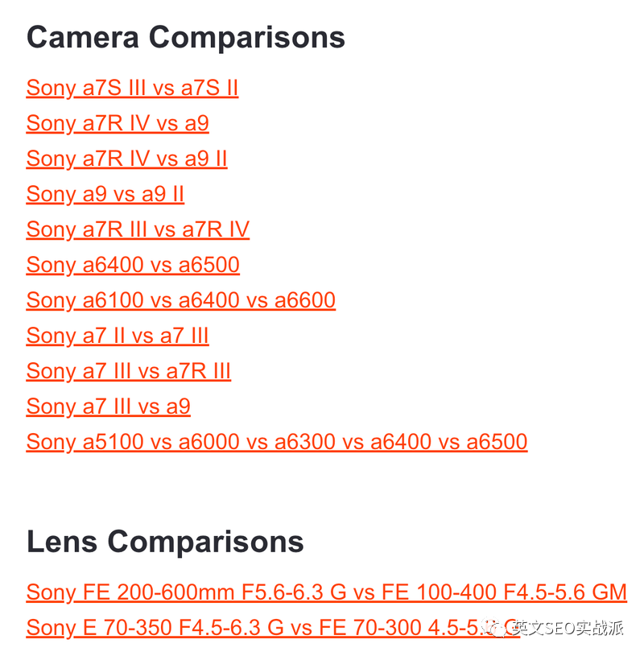Open the Sony a7R IV vs a9 comparison
The width and height of the screenshot is (644, 656).
tap(118, 124)
